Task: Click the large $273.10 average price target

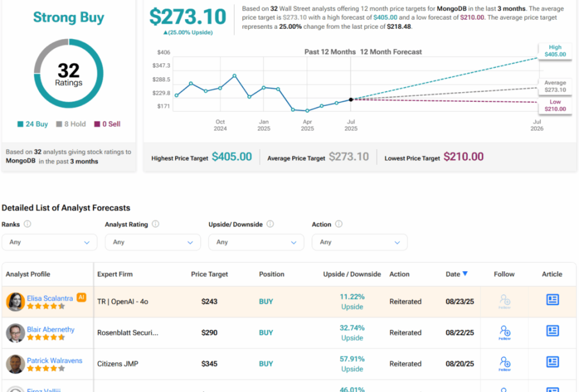Action: pyautogui.click(x=187, y=17)
